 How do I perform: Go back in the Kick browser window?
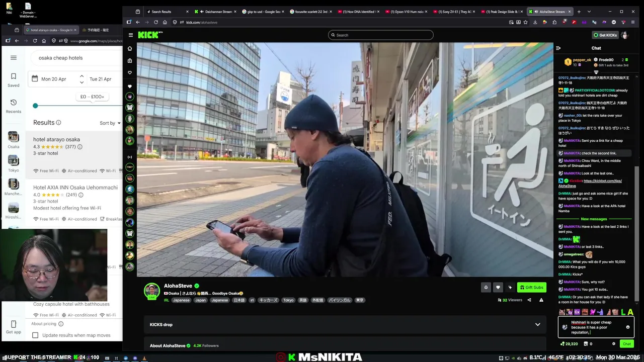[138, 22]
